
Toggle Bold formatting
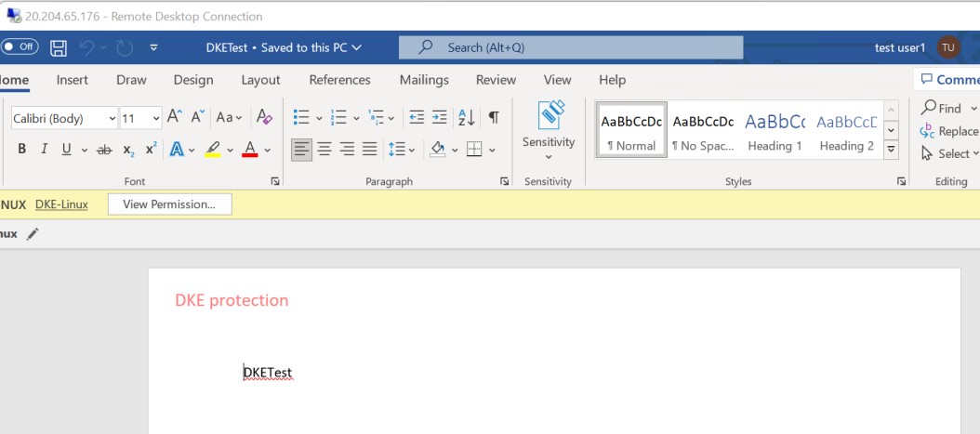22,150
